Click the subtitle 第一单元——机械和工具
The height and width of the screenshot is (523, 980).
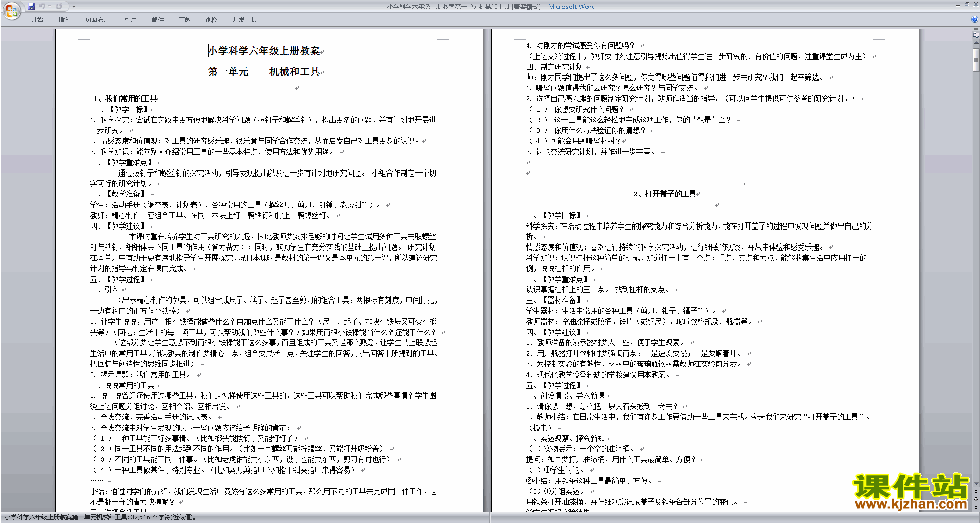[x=264, y=72]
